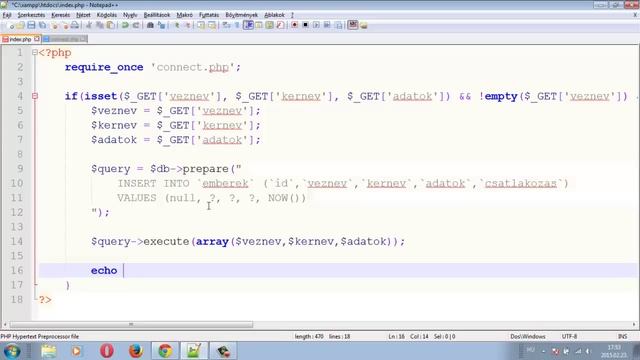Switch to the second inactive document tab
Viewport: 640px width, 360px height.
coord(64,39)
